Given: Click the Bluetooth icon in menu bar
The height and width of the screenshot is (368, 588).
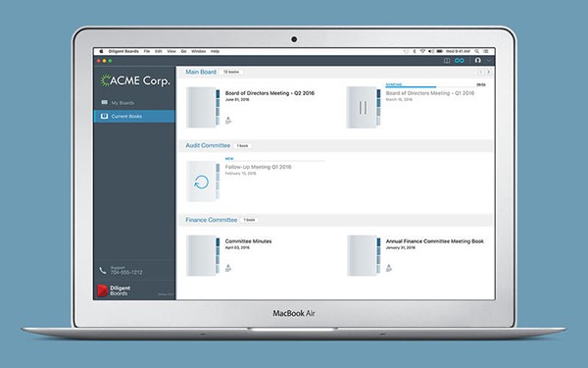Looking at the screenshot, I should [415, 51].
